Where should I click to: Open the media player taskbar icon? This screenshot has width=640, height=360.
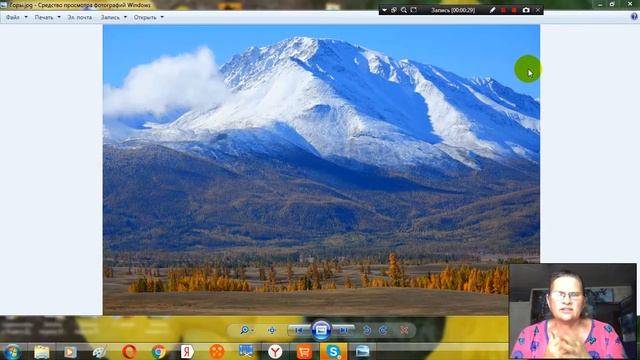[x=70, y=351]
